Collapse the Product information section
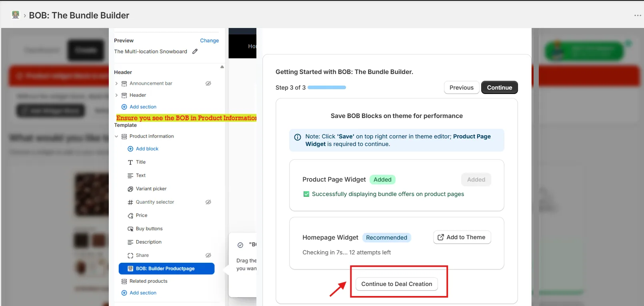644x306 pixels. (116, 136)
